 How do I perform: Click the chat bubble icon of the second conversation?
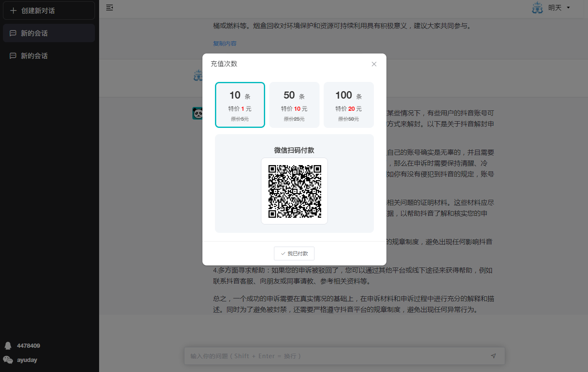click(x=13, y=56)
